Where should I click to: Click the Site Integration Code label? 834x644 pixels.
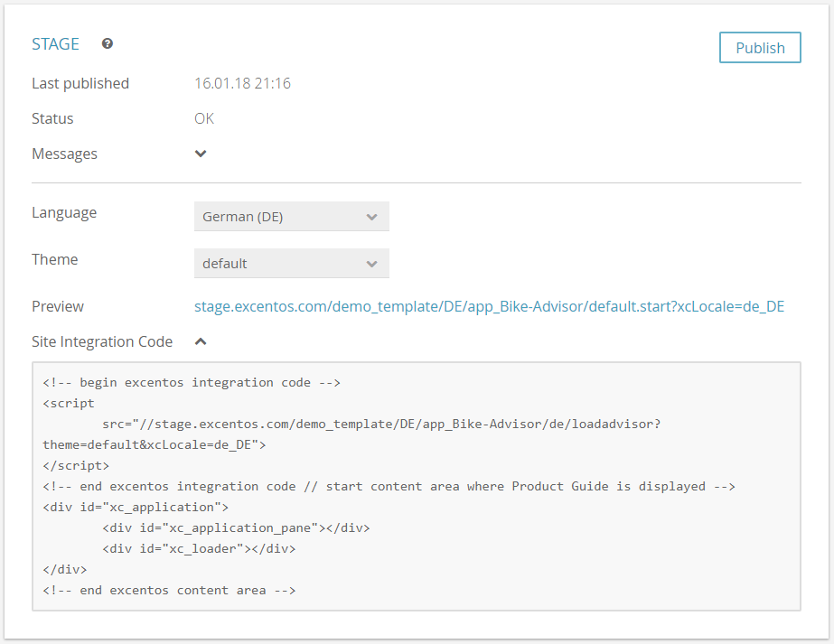tap(102, 341)
